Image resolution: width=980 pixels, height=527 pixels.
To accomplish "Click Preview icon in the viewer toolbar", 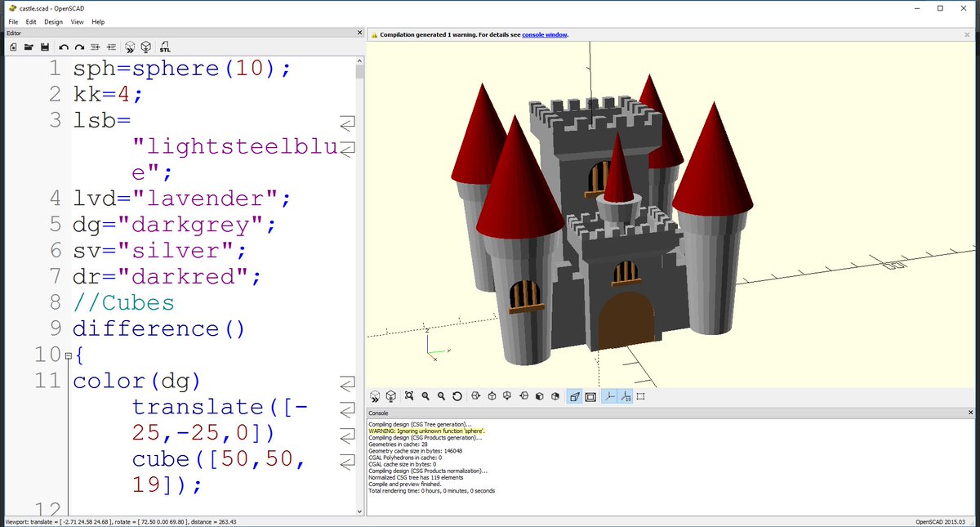I will tap(375, 396).
